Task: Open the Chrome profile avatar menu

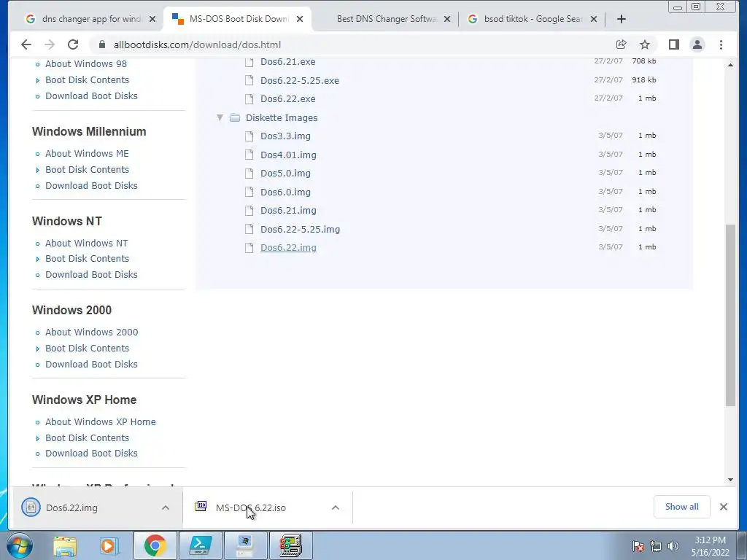Action: pos(697,44)
